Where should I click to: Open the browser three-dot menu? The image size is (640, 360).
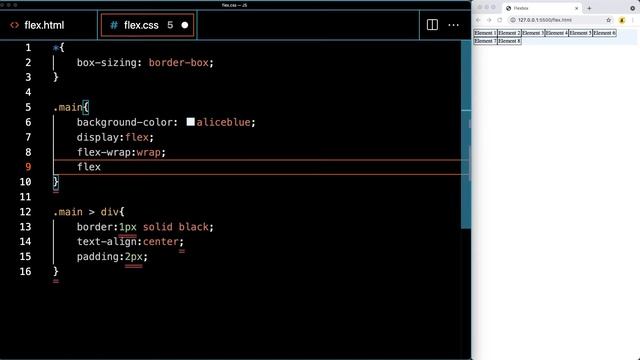tap(633, 20)
